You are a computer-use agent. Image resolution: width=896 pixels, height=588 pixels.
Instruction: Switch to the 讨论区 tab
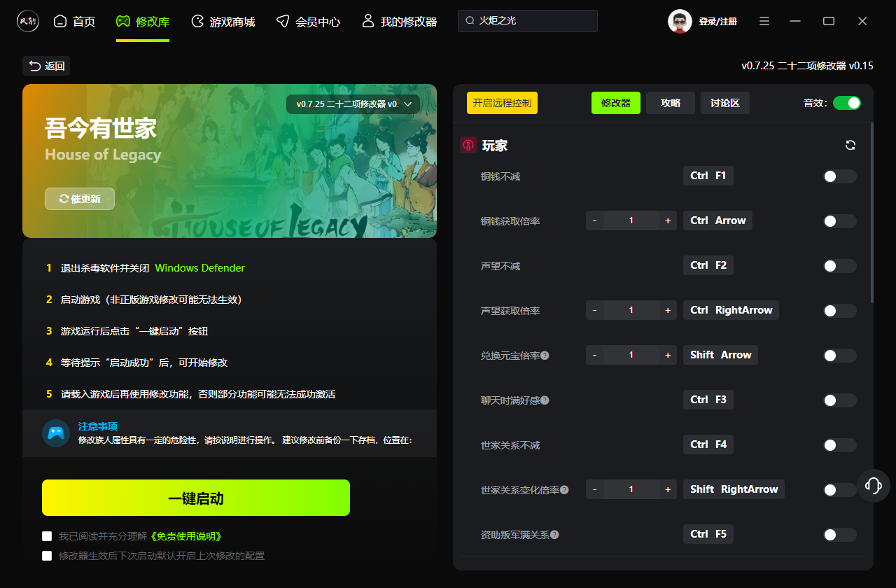[x=725, y=103]
